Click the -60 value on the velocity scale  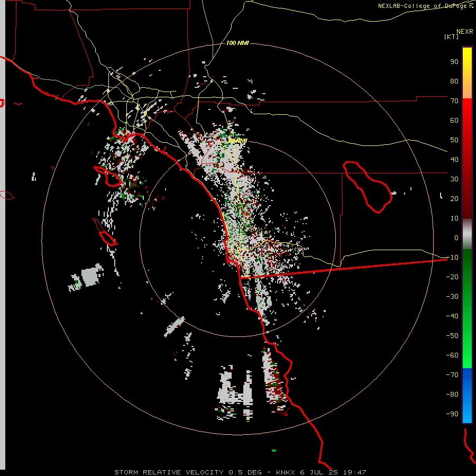pyautogui.click(x=452, y=355)
